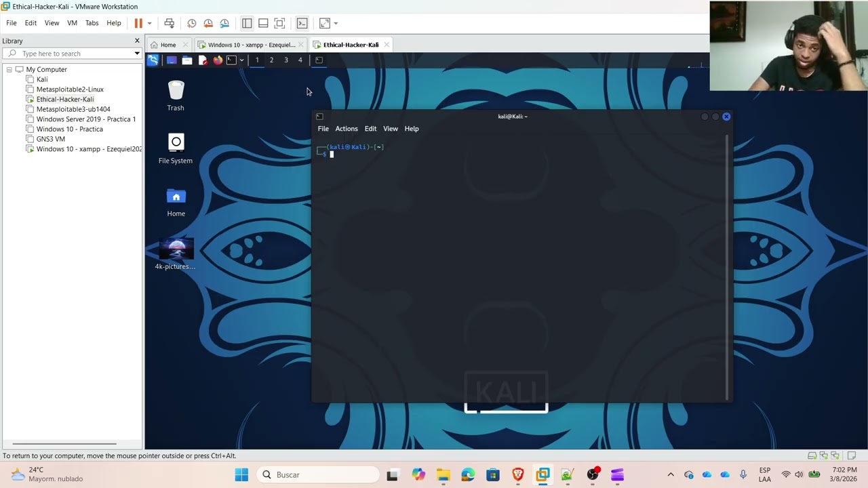Click Send Ctrl+Alt+Del toolbar icon

coord(170,23)
